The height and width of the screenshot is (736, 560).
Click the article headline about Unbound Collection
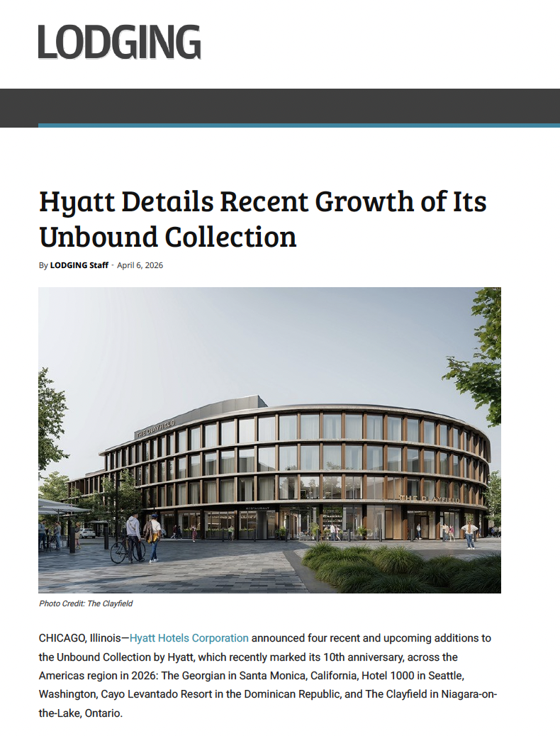pos(262,218)
